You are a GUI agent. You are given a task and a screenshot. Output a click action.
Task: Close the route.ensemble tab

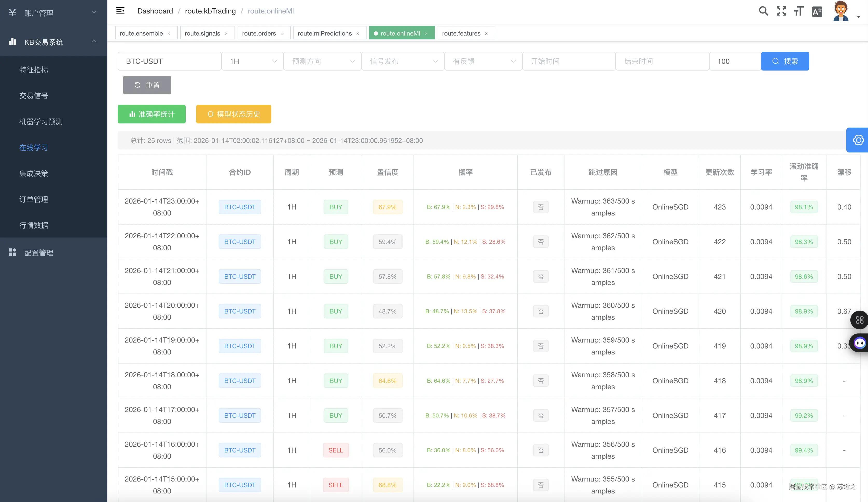point(169,33)
